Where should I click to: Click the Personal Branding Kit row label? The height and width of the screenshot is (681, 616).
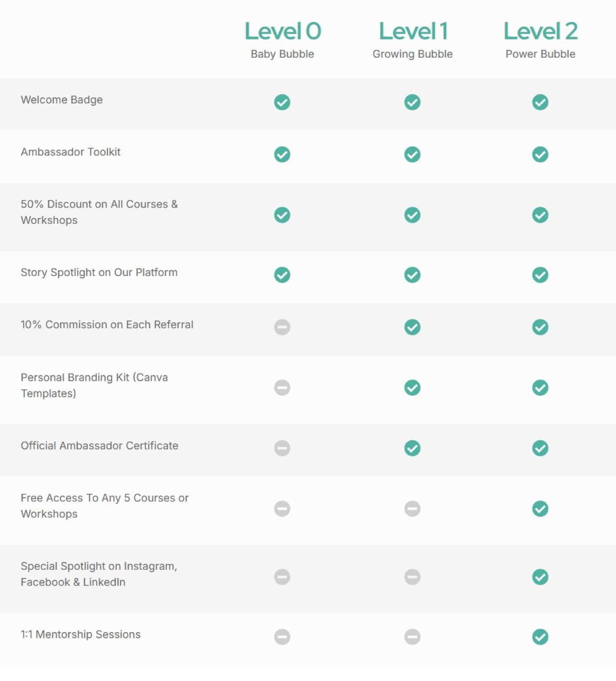click(94, 385)
